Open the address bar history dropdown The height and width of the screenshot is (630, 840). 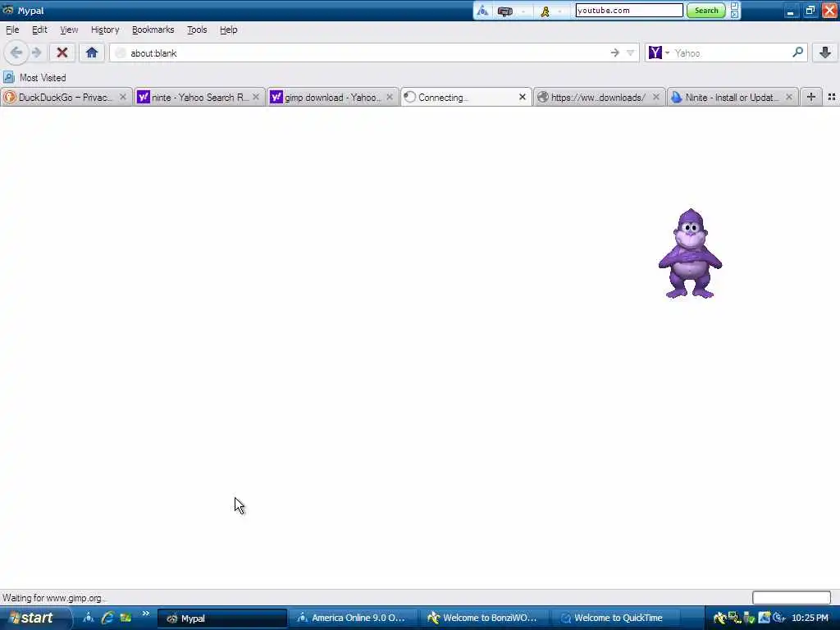(x=631, y=52)
